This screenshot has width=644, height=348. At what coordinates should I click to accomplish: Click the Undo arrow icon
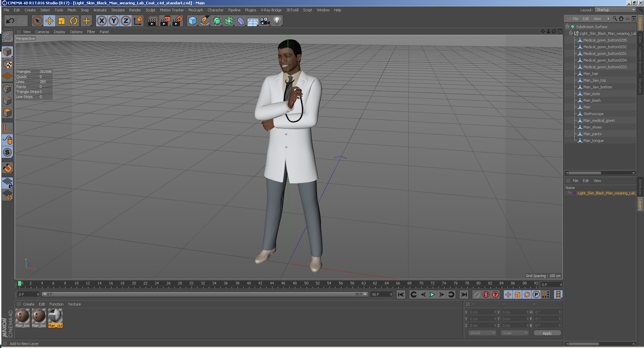click(x=10, y=21)
